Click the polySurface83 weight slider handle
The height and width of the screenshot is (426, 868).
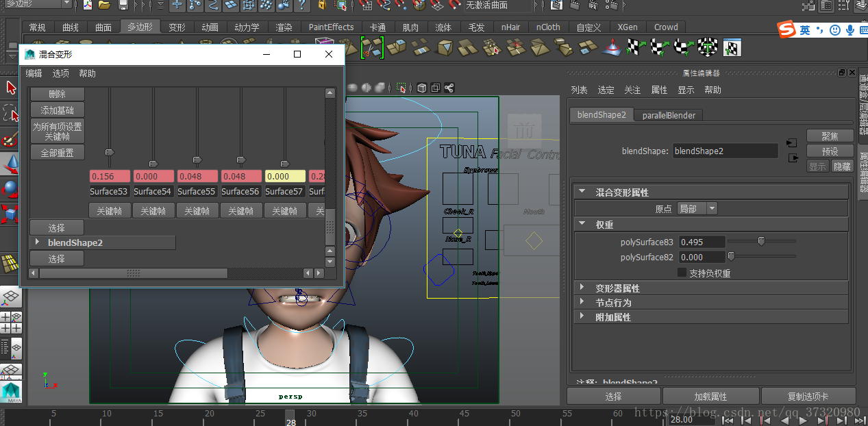pyautogui.click(x=760, y=241)
